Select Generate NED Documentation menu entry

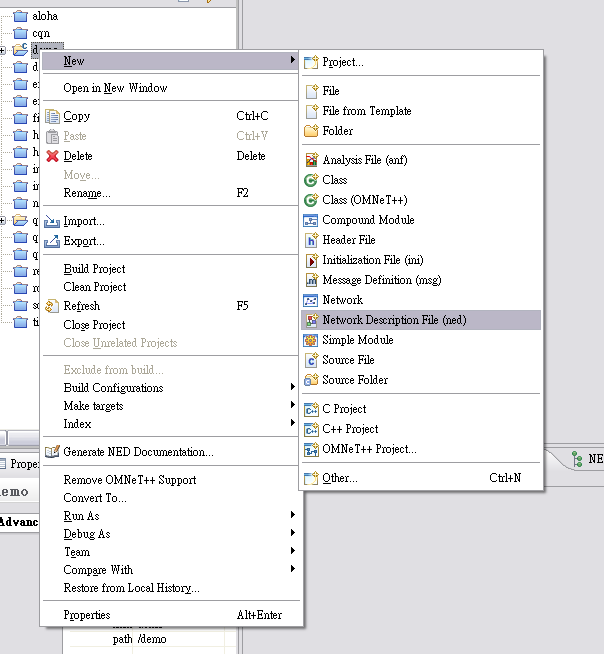click(x=138, y=452)
